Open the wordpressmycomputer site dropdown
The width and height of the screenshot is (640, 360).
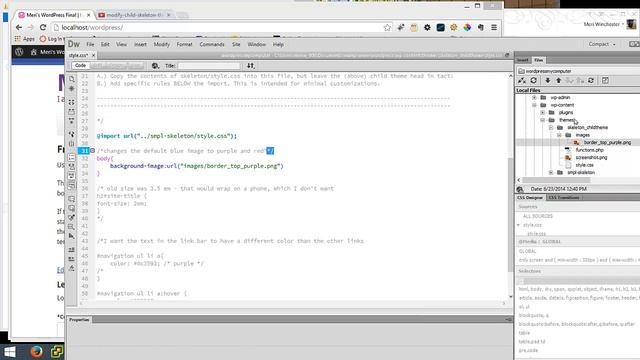pos(578,71)
